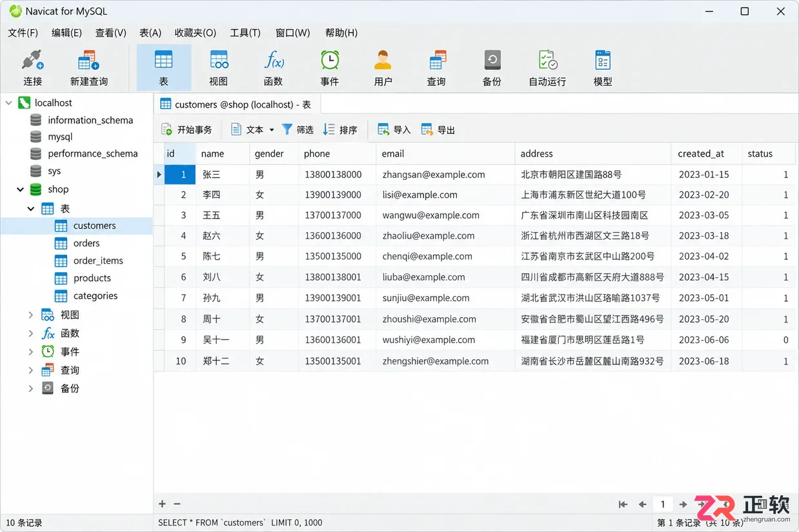This screenshot has width=799, height=532.
Task: Select the date cell 2023-06-06
Action: [x=706, y=340]
